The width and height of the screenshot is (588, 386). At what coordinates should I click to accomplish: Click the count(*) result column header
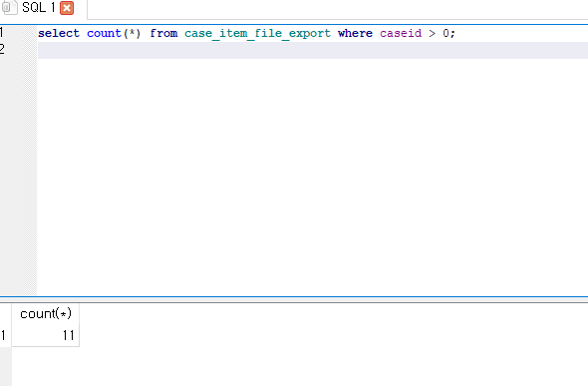46,313
